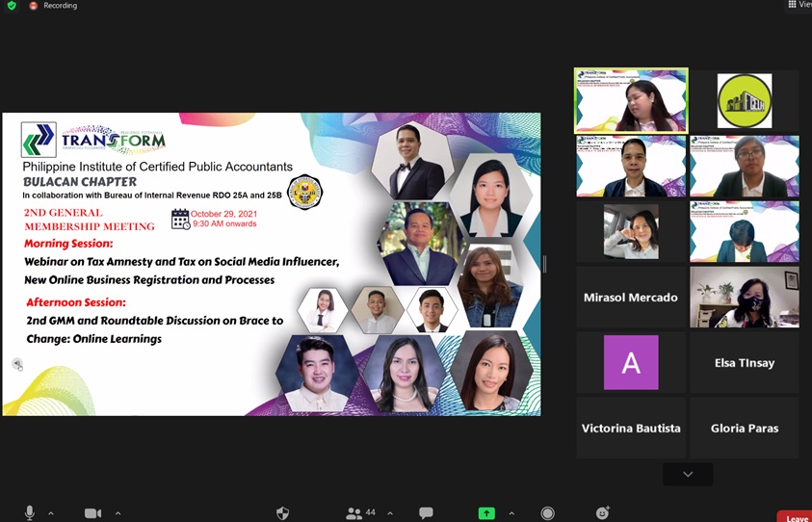
Task: Select the tile of person wearing glasses
Action: pyautogui.click(x=745, y=167)
